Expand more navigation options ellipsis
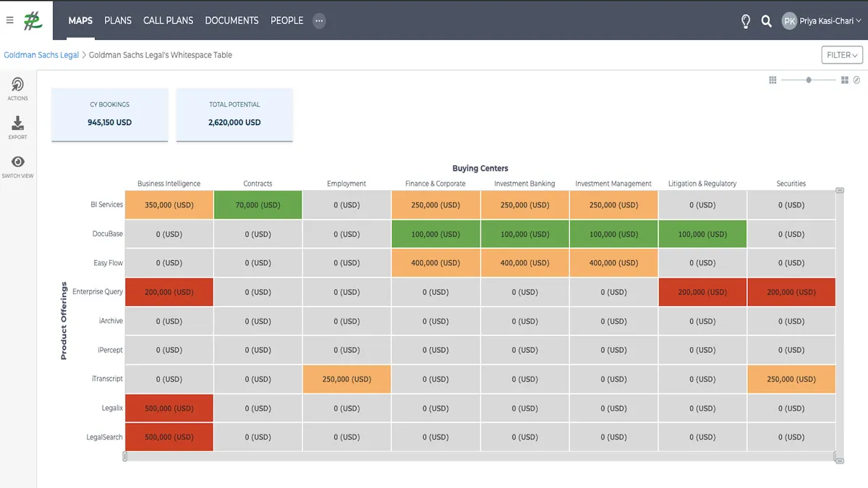 click(x=319, y=21)
